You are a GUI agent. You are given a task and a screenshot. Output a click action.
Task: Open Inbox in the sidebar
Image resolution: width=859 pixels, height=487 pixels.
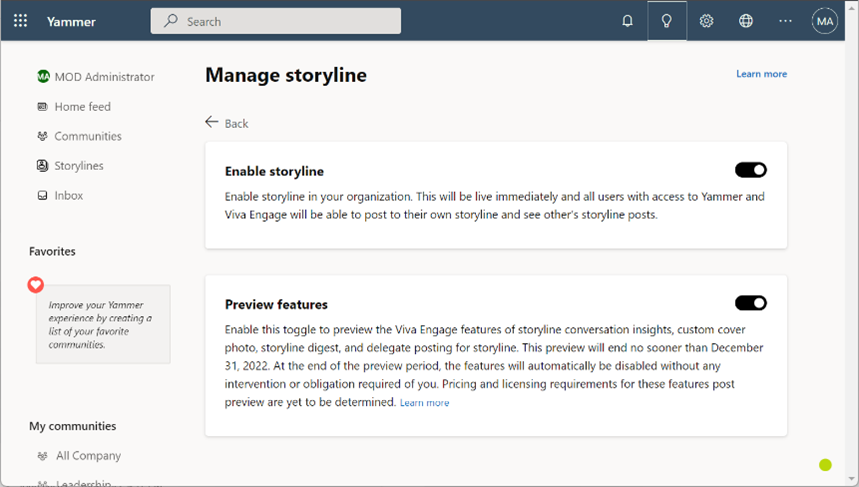click(x=68, y=195)
